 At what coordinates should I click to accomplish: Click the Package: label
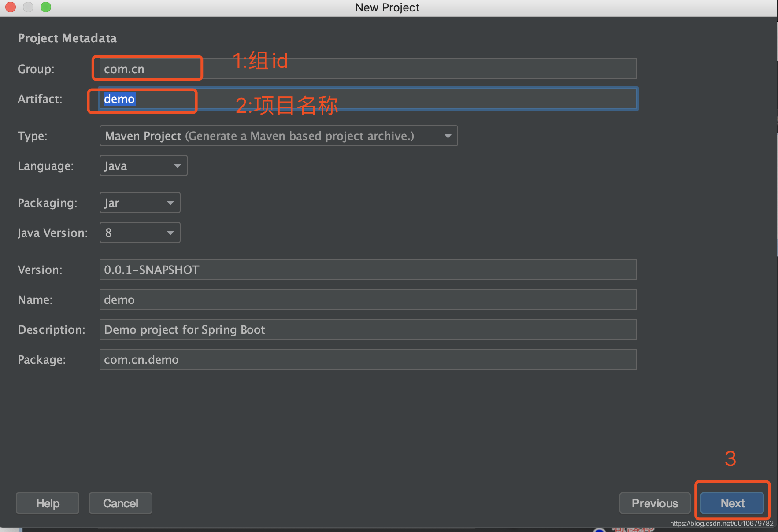pos(42,360)
